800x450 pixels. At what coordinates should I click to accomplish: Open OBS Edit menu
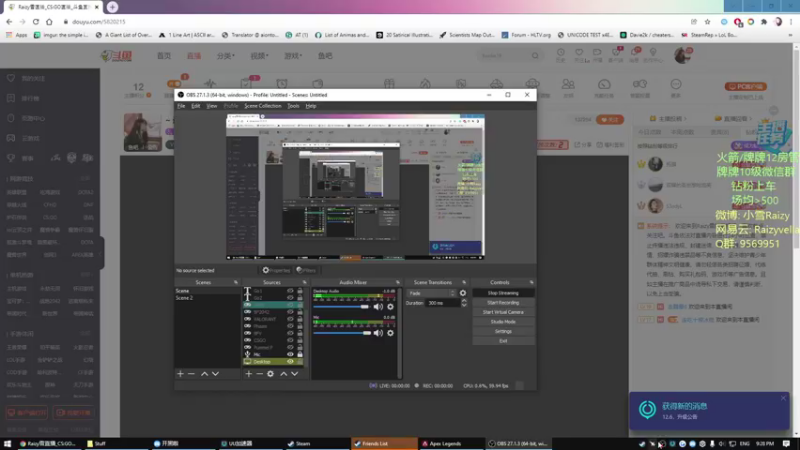coord(195,106)
